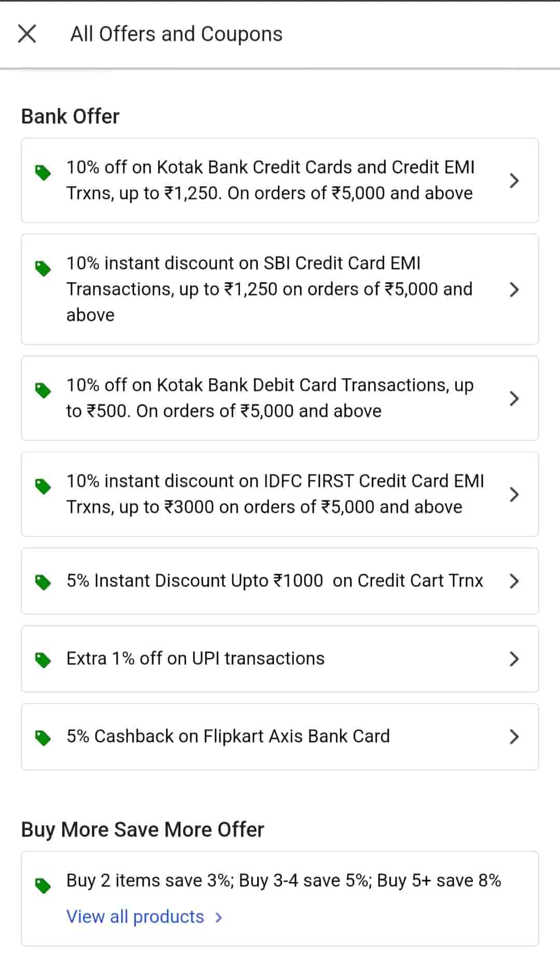Image resolution: width=560 pixels, height=957 pixels.
Task: Close the All Offers and Coupons page
Action: [27, 34]
